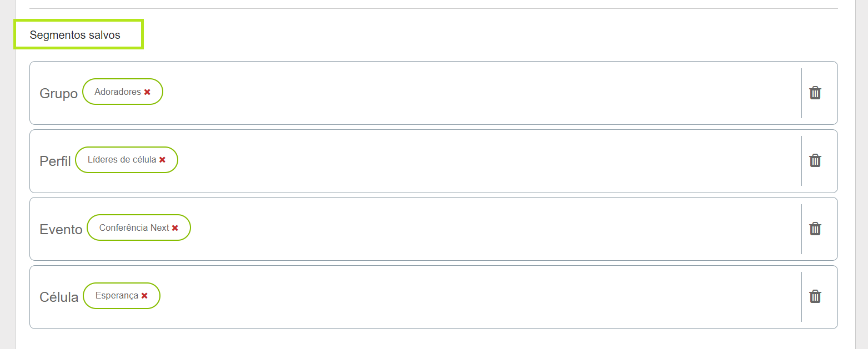Click empty space inside the Grupo segment row
The image size is (868, 349).
point(478,93)
